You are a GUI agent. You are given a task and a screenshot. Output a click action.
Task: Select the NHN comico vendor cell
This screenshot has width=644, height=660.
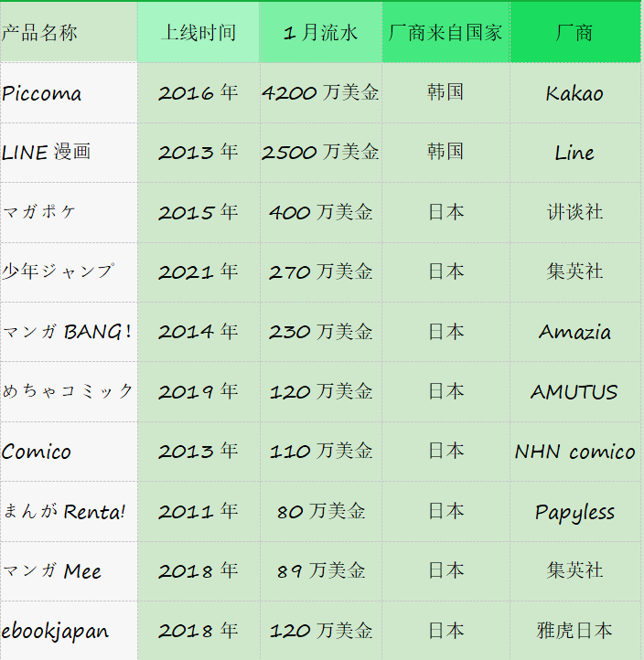[x=574, y=452]
